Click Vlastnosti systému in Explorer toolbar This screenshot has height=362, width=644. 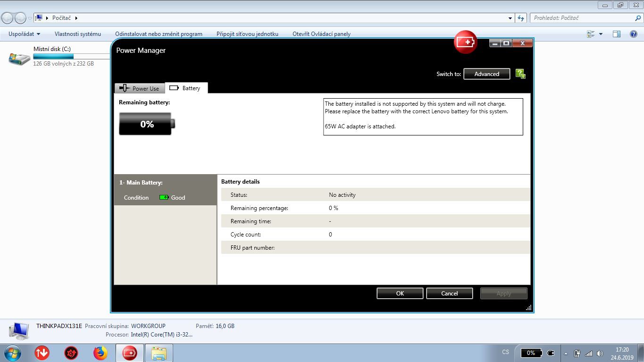[x=78, y=34]
